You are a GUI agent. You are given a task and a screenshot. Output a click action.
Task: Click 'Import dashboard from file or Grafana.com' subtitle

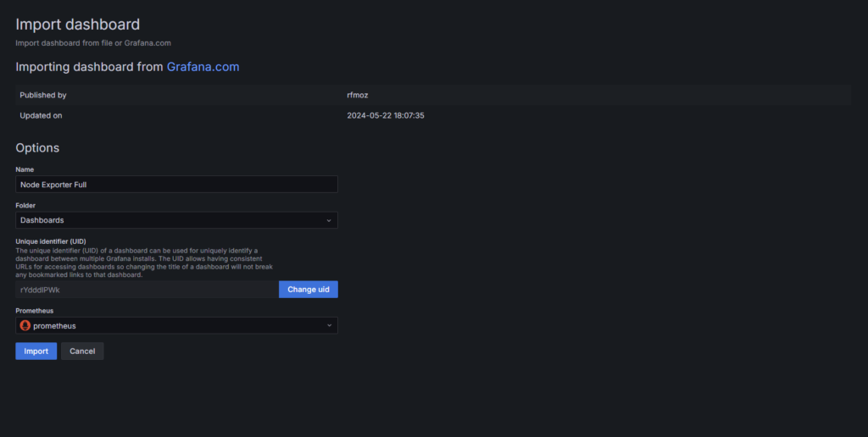pyautogui.click(x=93, y=42)
